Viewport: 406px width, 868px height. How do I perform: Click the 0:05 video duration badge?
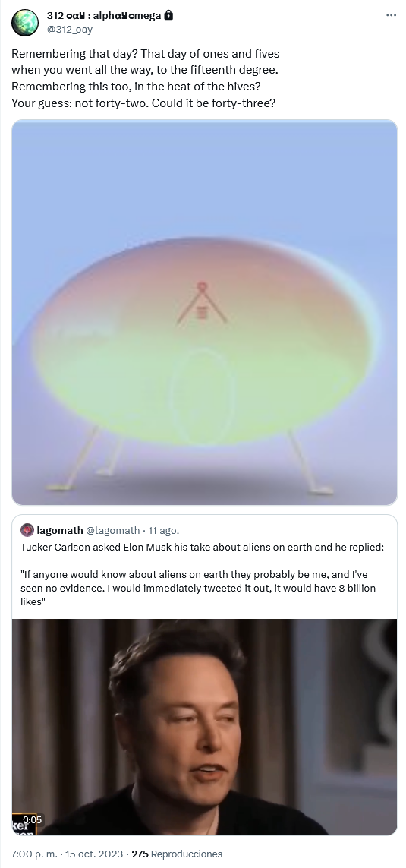click(x=32, y=820)
